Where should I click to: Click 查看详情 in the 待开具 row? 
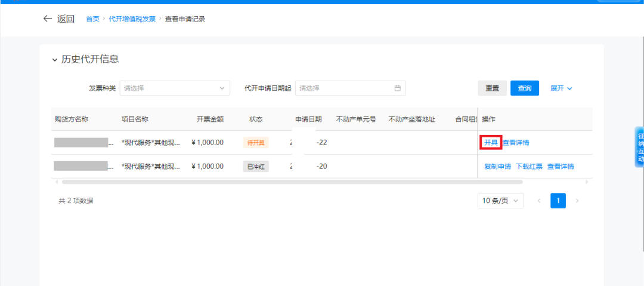516,143
